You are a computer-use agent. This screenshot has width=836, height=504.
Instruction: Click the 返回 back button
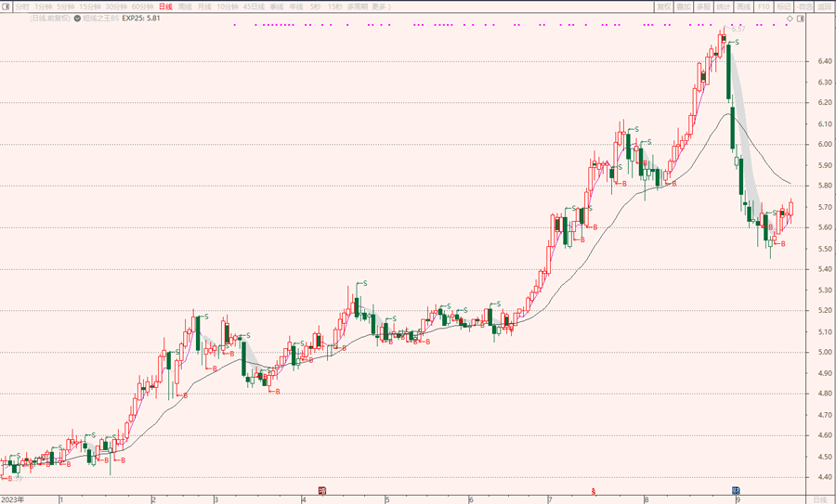[823, 6]
